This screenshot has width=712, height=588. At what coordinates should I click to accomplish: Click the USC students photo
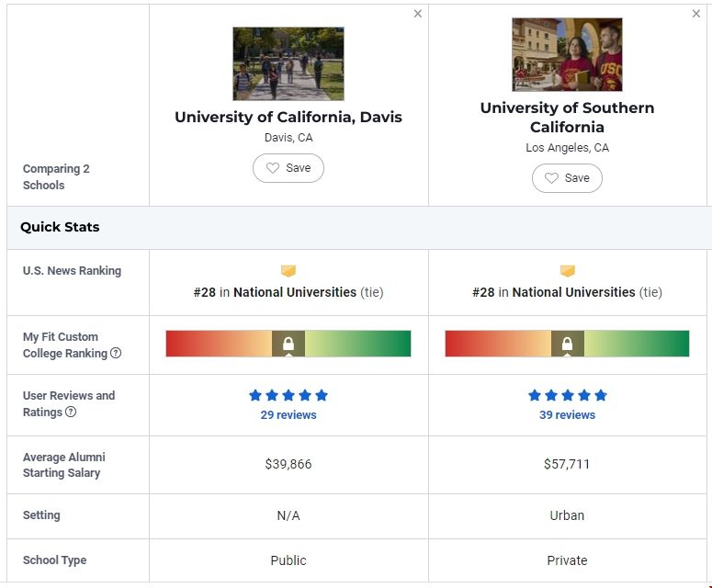click(567, 54)
